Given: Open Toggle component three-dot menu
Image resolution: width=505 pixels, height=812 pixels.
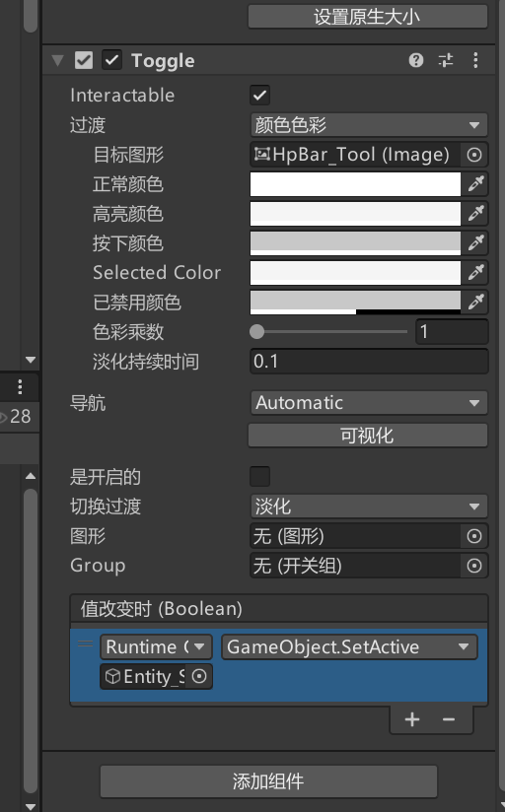Looking at the screenshot, I should [x=475, y=60].
